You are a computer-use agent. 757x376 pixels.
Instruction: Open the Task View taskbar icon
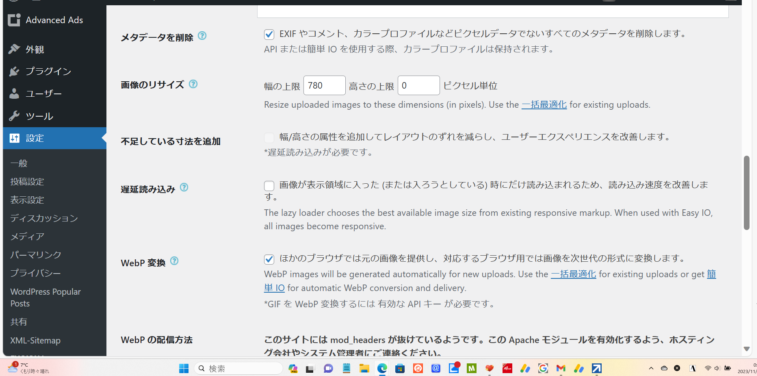coord(310,368)
